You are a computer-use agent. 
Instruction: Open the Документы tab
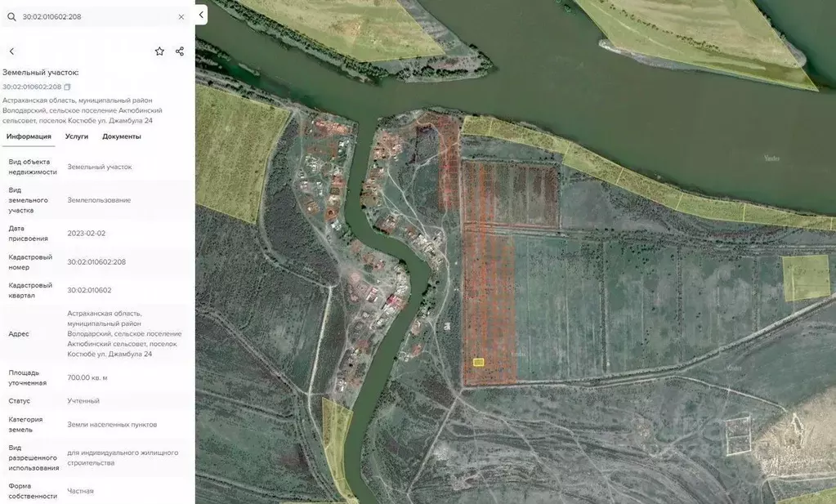coord(122,136)
